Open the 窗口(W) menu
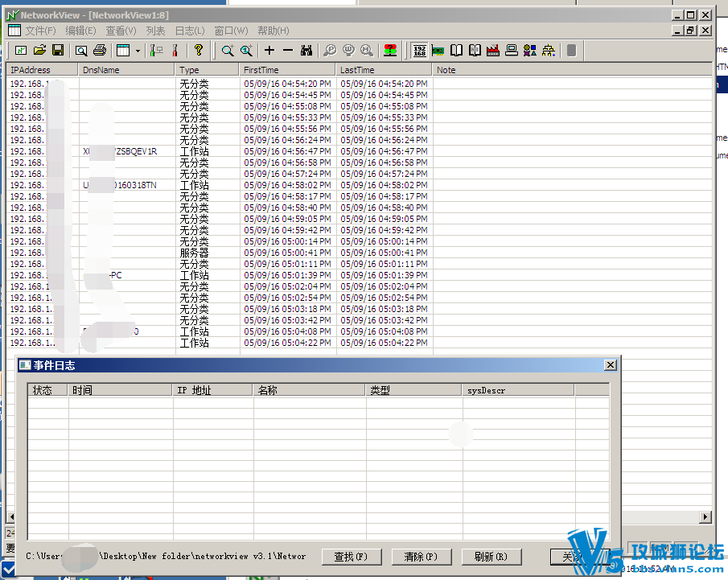 231,31
